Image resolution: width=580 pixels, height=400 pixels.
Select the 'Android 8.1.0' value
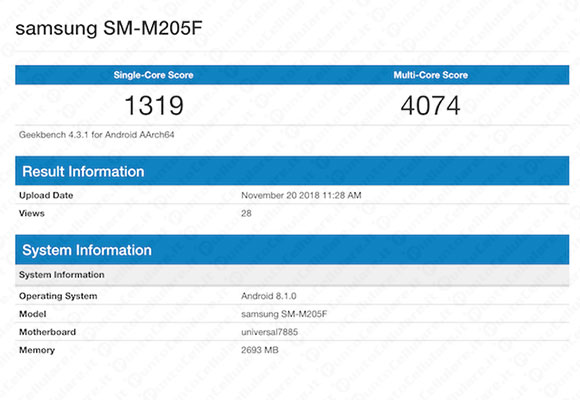[x=269, y=296]
